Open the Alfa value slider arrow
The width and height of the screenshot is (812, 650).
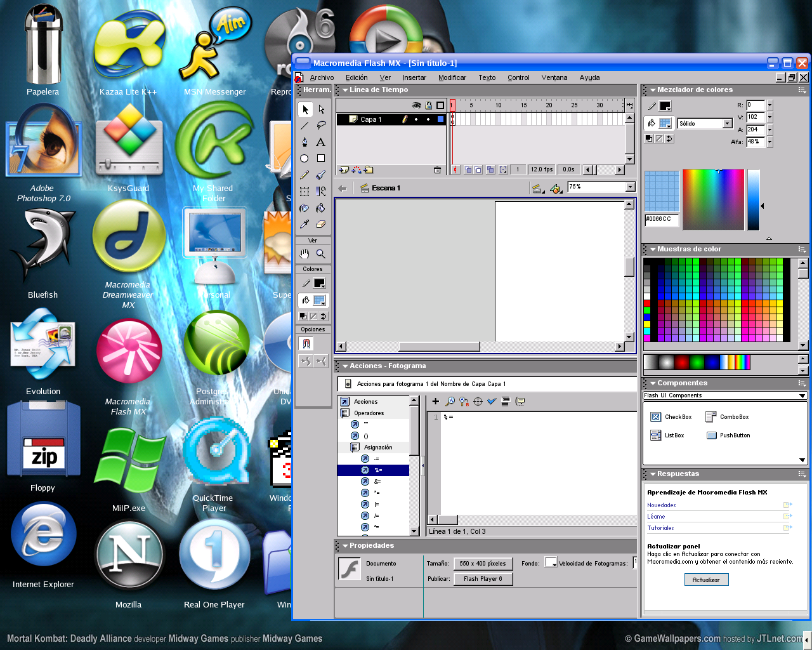click(x=769, y=142)
